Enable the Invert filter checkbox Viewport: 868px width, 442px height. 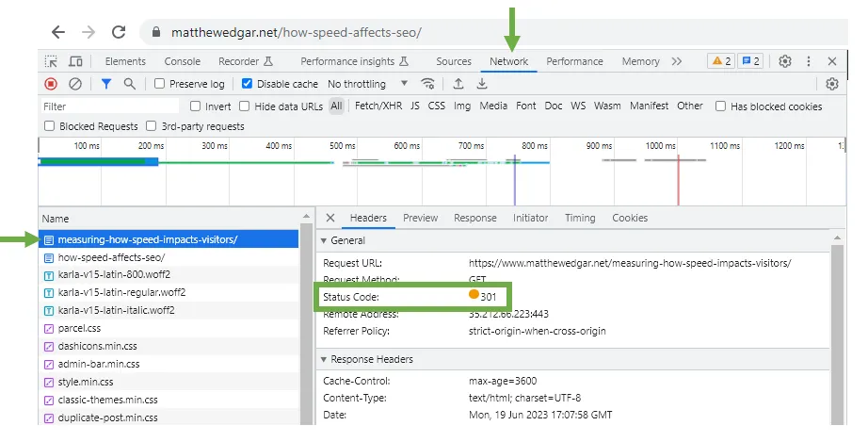pos(195,106)
